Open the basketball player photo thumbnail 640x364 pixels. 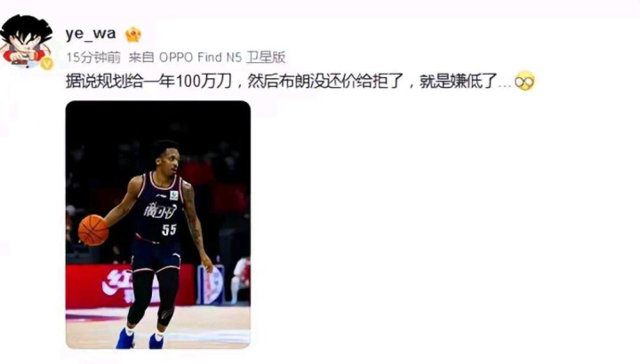click(x=158, y=225)
